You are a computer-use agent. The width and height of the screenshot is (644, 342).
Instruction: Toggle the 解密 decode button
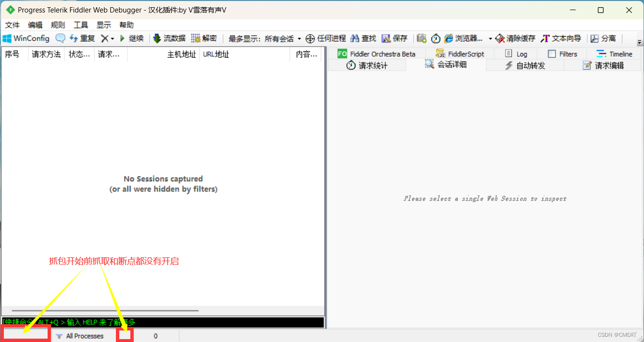[x=204, y=38]
